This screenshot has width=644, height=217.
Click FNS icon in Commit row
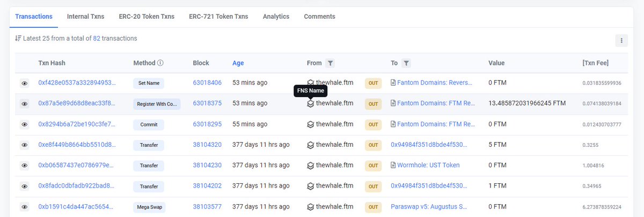[310, 124]
